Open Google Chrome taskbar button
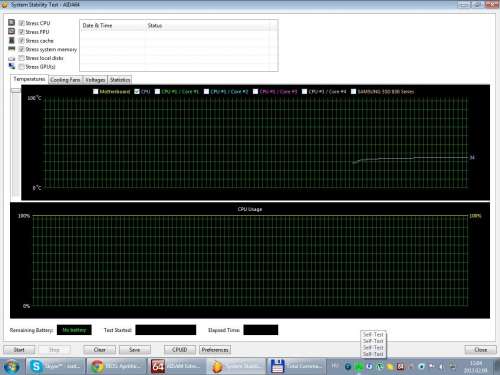The width and height of the screenshot is (500, 375). [116, 366]
